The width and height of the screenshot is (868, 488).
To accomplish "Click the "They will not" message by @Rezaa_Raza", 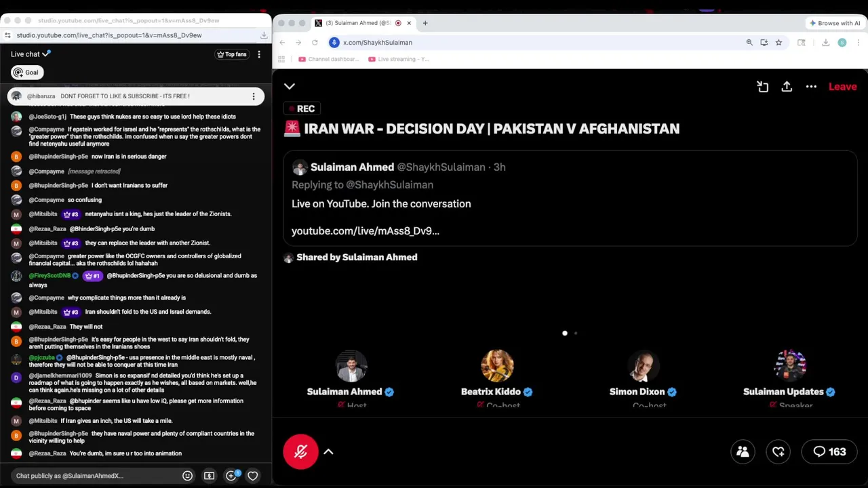I will tap(86, 327).
